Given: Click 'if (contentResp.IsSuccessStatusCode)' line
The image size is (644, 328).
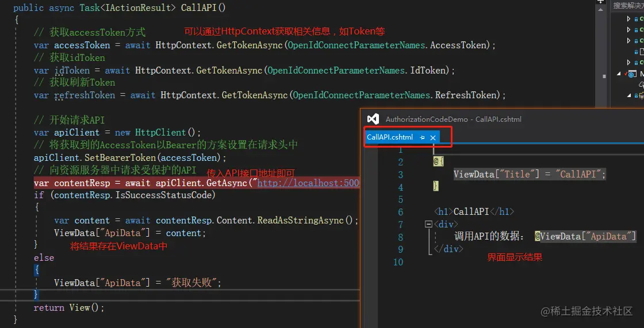Looking at the screenshot, I should pos(125,195).
